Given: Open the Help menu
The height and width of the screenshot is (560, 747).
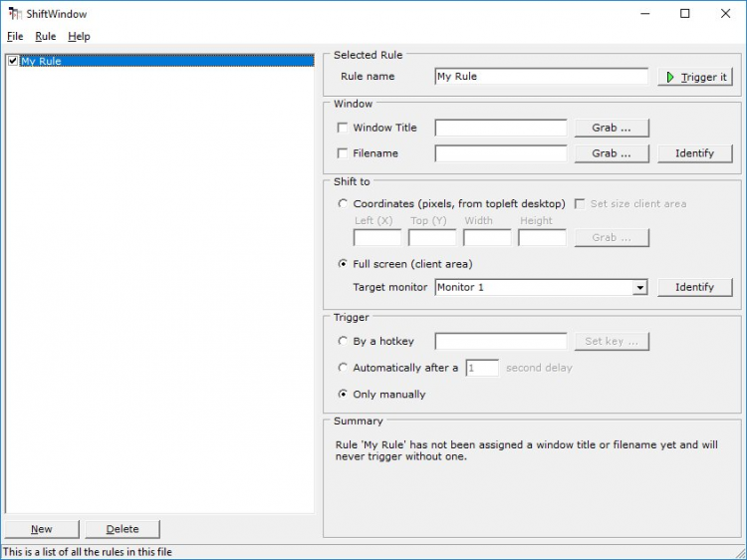Looking at the screenshot, I should (x=79, y=36).
